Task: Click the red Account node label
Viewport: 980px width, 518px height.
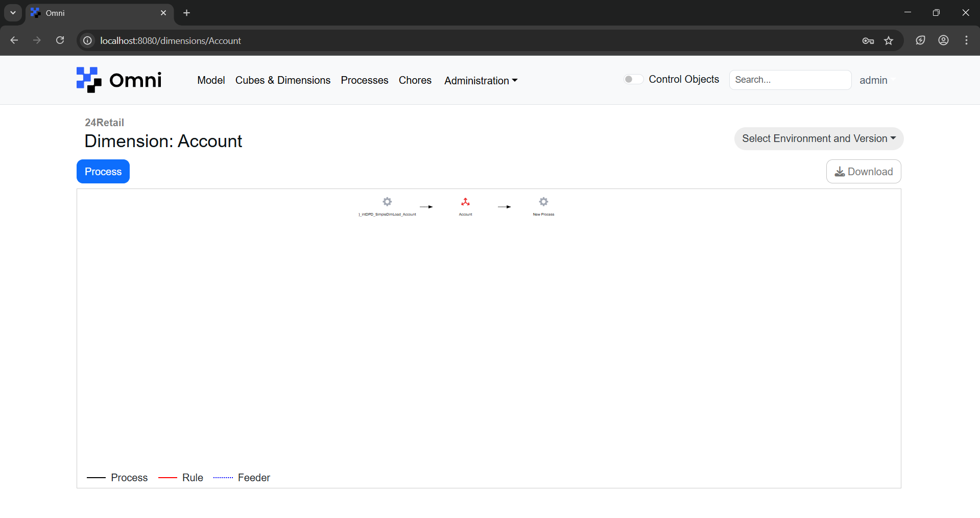Action: [x=465, y=215]
